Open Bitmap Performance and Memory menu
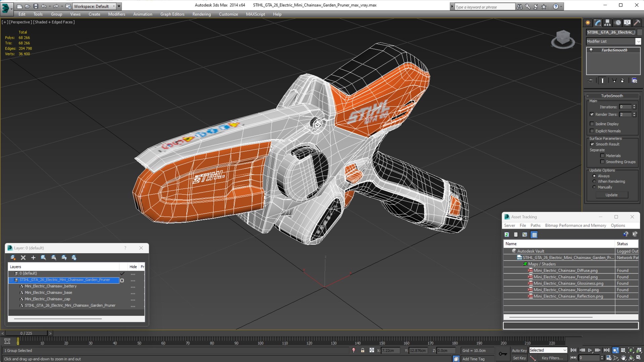The width and height of the screenshot is (644, 362). click(x=576, y=226)
